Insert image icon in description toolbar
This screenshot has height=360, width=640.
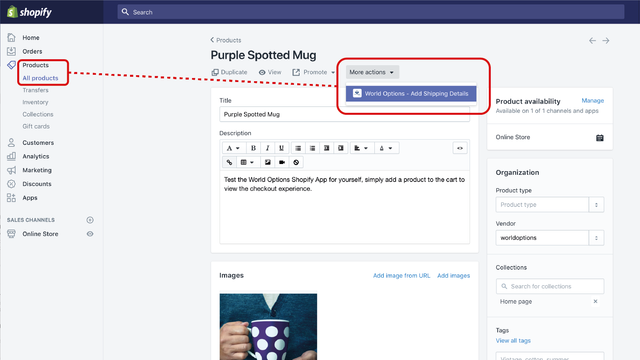click(x=267, y=162)
